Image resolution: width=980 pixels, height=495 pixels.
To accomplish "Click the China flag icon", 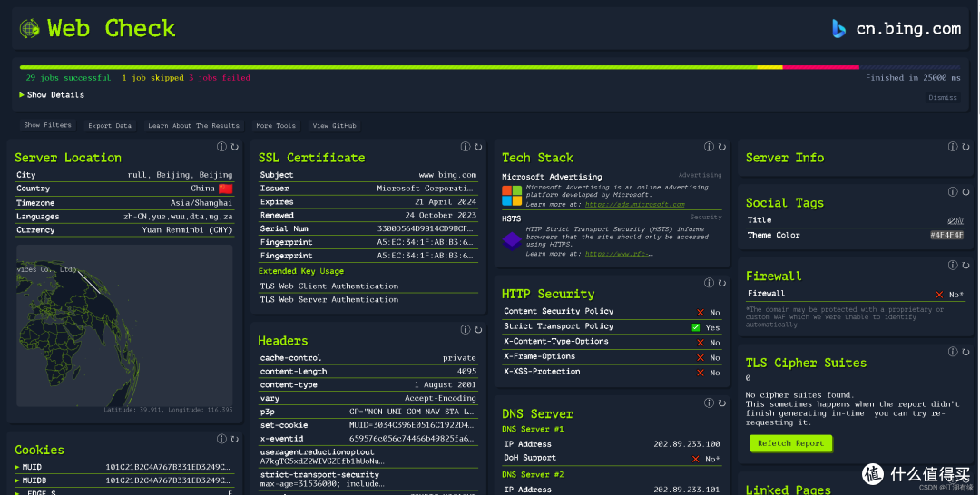I will [x=226, y=189].
